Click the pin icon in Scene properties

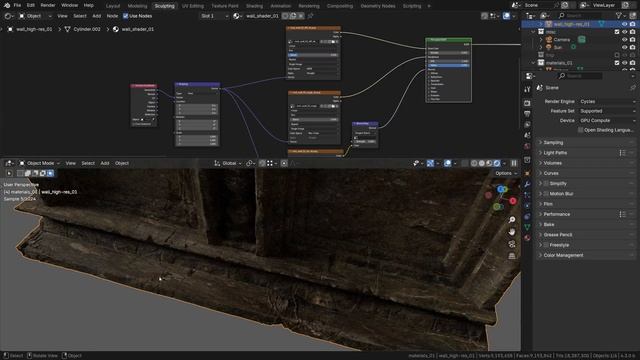point(633,88)
